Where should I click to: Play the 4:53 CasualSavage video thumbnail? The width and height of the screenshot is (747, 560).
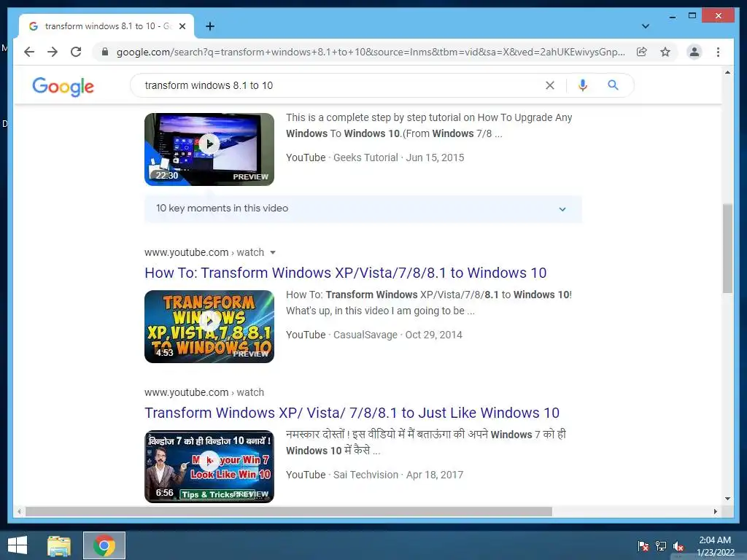coord(209,326)
